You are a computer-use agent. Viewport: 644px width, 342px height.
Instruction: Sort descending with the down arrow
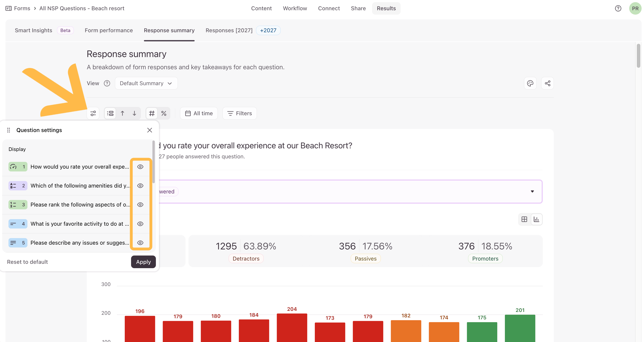click(135, 113)
